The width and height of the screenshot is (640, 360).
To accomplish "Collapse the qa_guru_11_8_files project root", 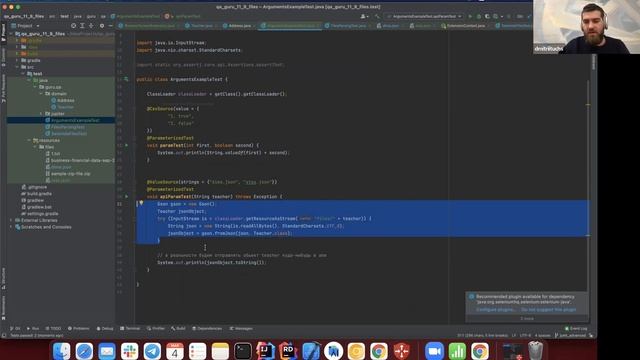I will click(x=11, y=34).
